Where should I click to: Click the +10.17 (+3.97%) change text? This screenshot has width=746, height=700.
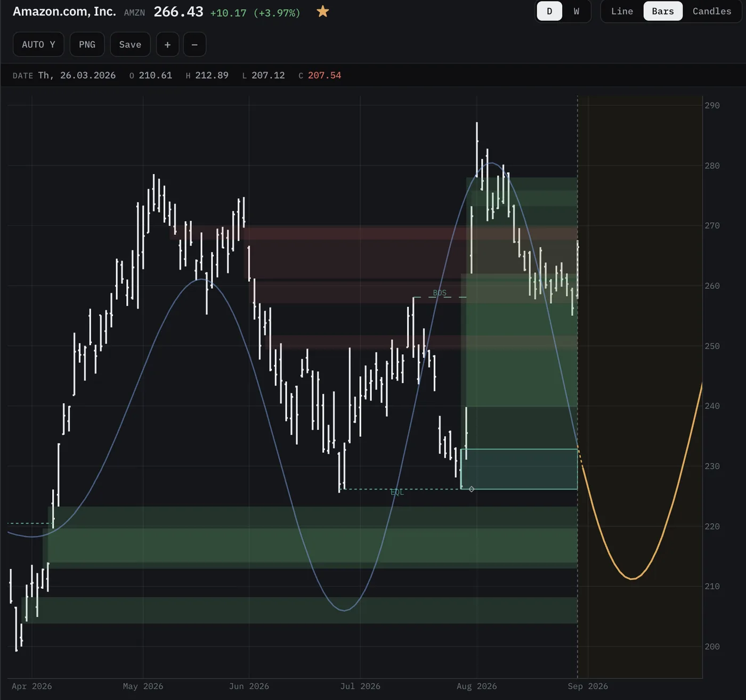pyautogui.click(x=255, y=13)
